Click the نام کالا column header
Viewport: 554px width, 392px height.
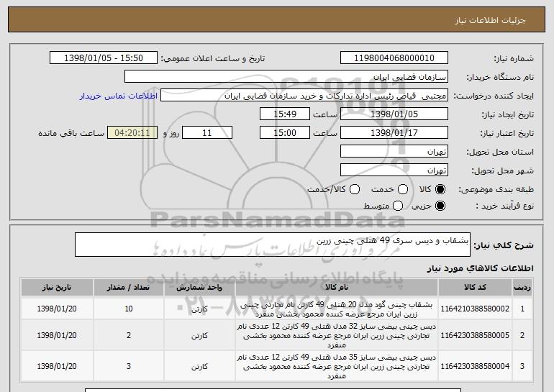click(337, 287)
